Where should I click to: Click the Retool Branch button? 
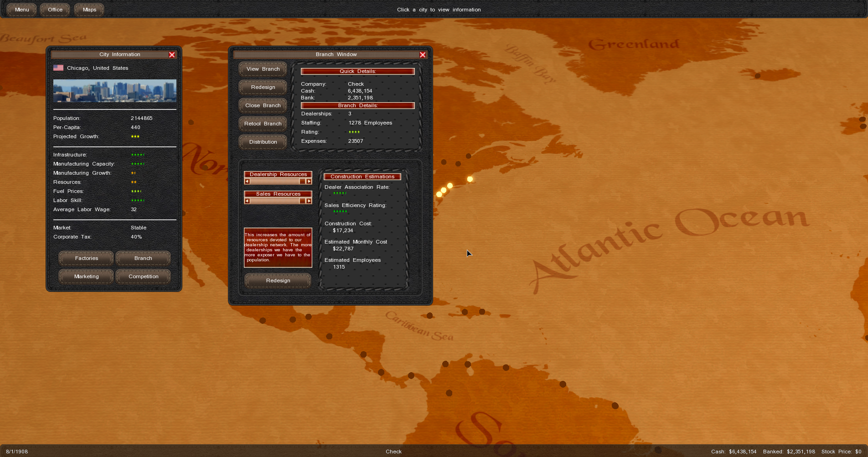(x=263, y=124)
